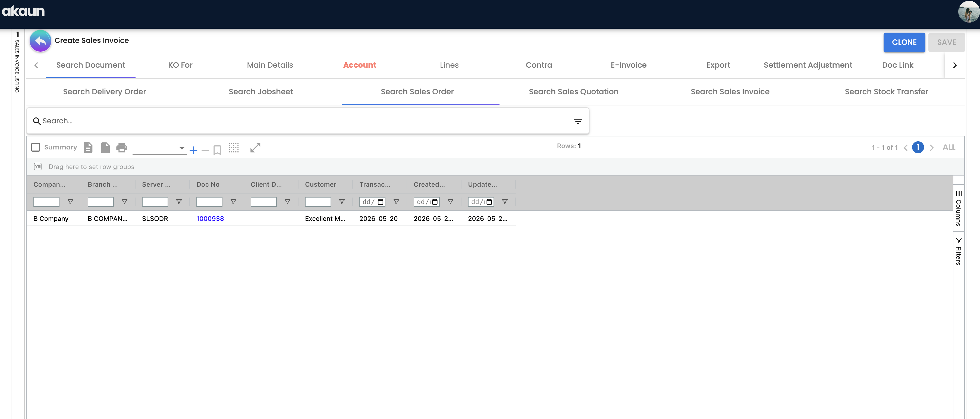Click the minus icon in toolbar
This screenshot has height=419, width=980.
[205, 150]
